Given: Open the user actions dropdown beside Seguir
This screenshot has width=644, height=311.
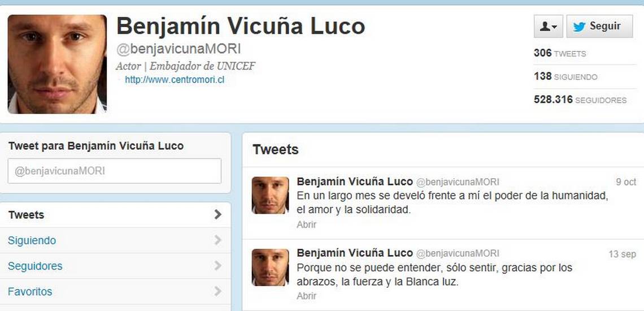Looking at the screenshot, I should coord(549,27).
